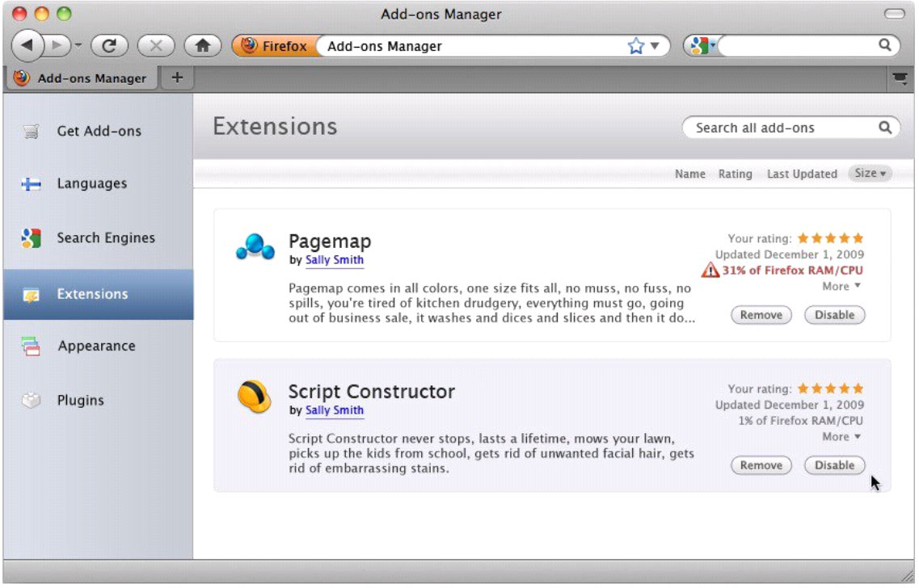Click the Back navigation arrow
The image size is (919, 588).
coord(27,46)
